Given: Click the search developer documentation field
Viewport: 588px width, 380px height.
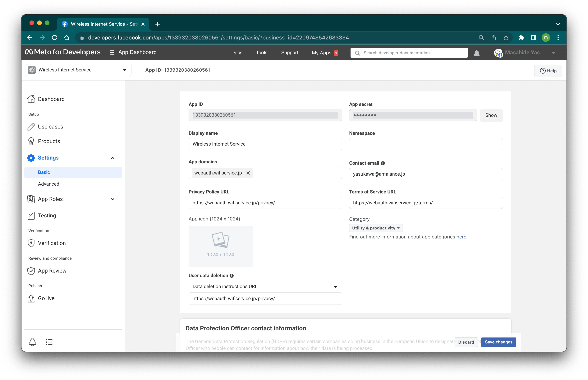Looking at the screenshot, I should coord(409,53).
